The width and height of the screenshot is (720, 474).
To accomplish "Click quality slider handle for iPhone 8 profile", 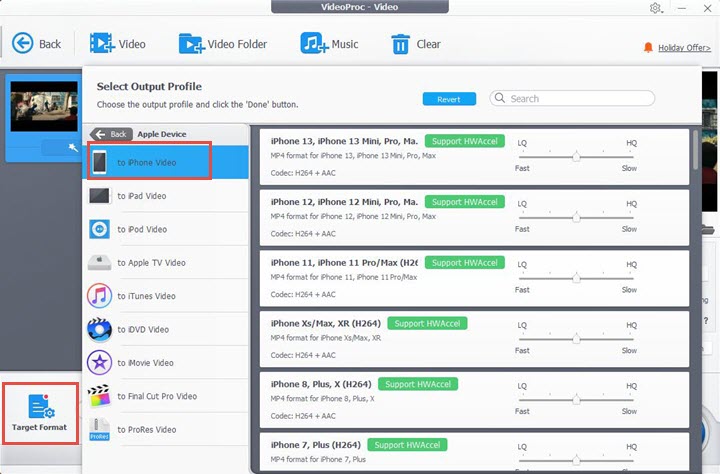I will (x=576, y=400).
